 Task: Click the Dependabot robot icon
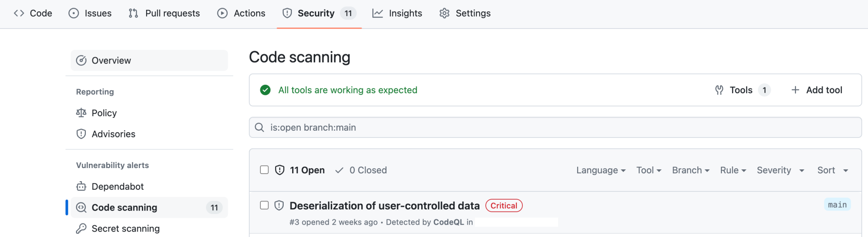point(81,186)
